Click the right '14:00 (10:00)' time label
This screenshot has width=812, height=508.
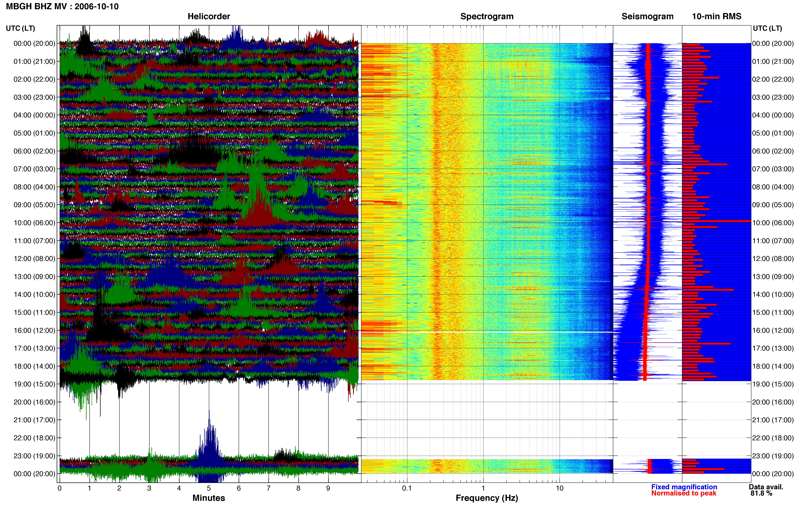click(x=773, y=295)
